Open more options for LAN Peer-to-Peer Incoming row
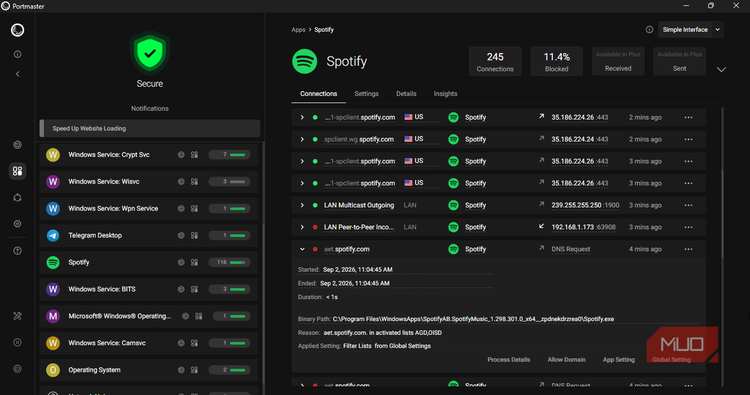This screenshot has width=750, height=395. pos(688,227)
